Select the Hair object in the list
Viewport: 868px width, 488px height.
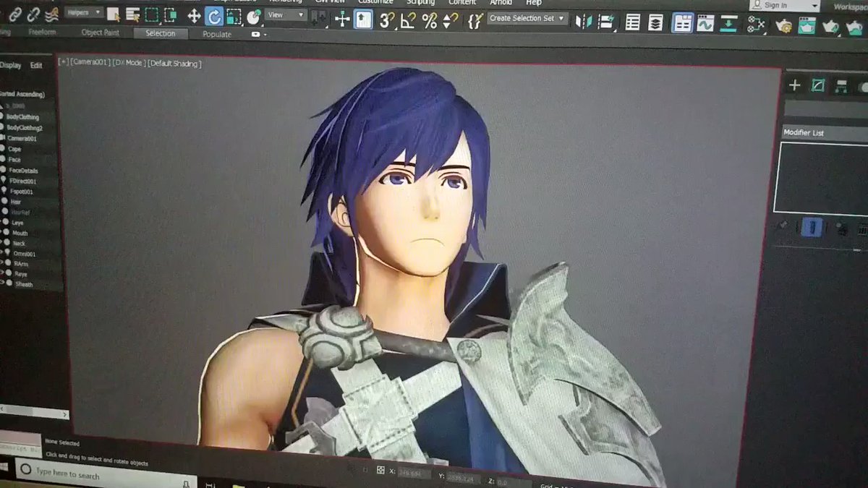tap(16, 202)
